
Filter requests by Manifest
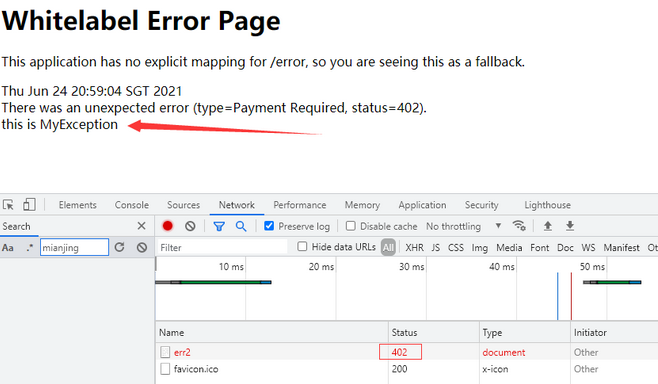click(x=621, y=248)
